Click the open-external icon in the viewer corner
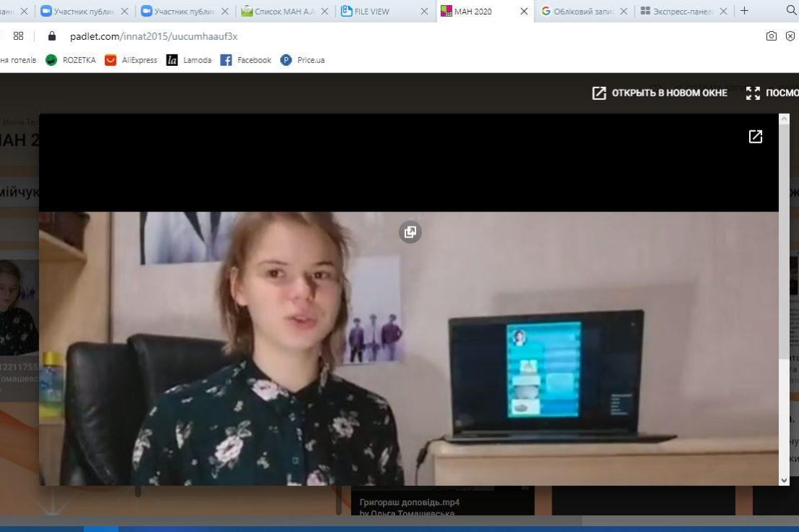This screenshot has width=799, height=532. 755,137
